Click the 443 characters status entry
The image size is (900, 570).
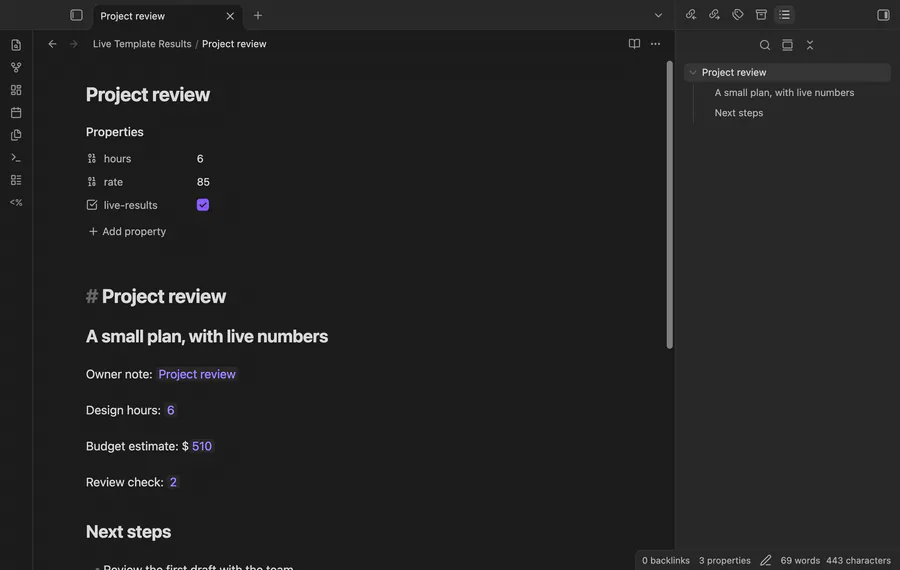[858, 560]
